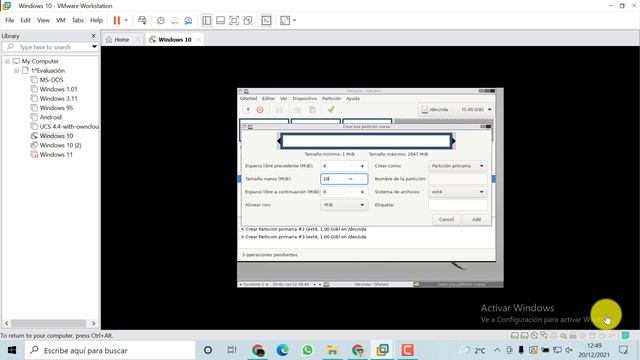
Task: Click WhatsApp in the Windows taskbar
Action: click(307, 350)
